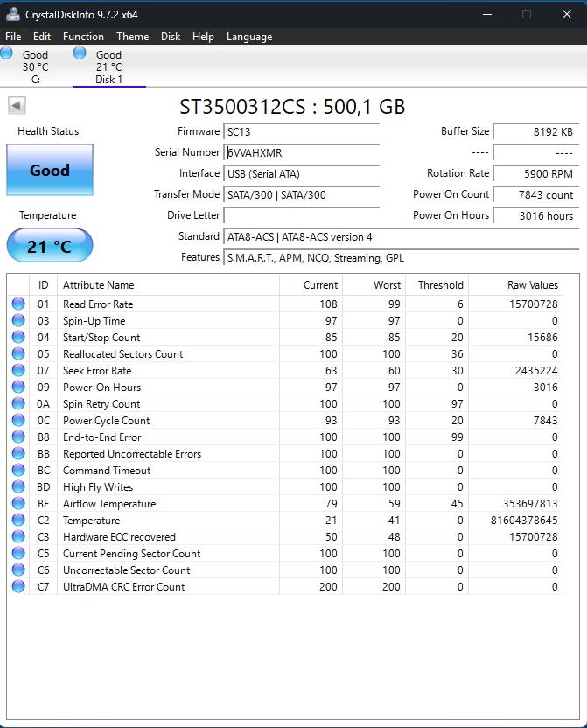Click status orb beside Command Timeout

click(18, 471)
